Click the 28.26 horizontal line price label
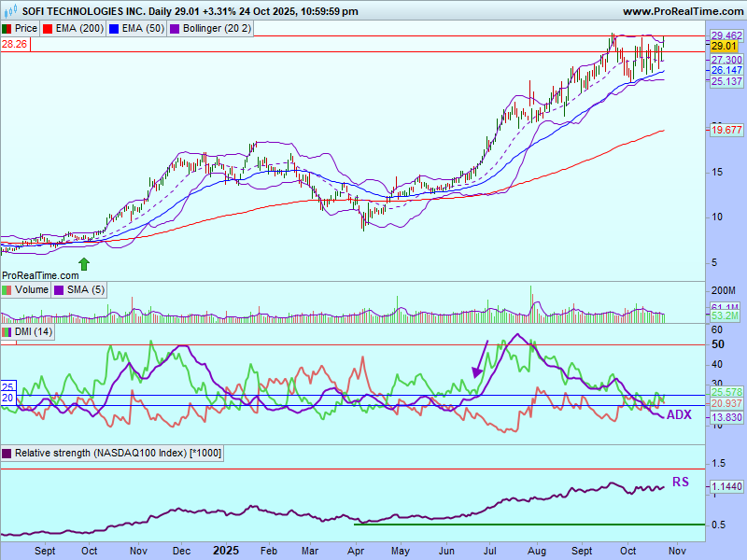Screen dimensions: 747x560 (14, 43)
